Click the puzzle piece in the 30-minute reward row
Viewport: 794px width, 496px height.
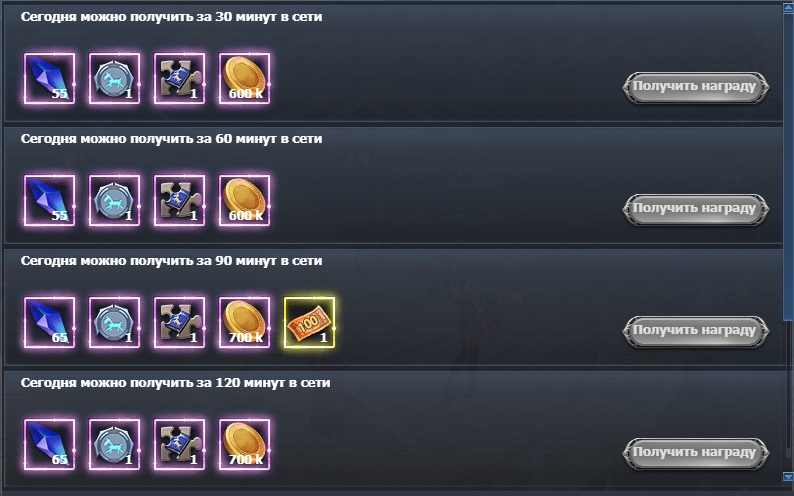pyautogui.click(x=179, y=78)
